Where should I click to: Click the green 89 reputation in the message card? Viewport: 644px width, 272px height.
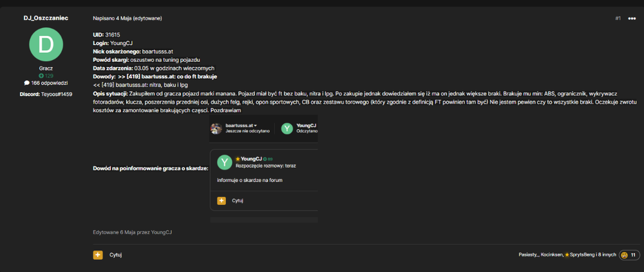270,159
